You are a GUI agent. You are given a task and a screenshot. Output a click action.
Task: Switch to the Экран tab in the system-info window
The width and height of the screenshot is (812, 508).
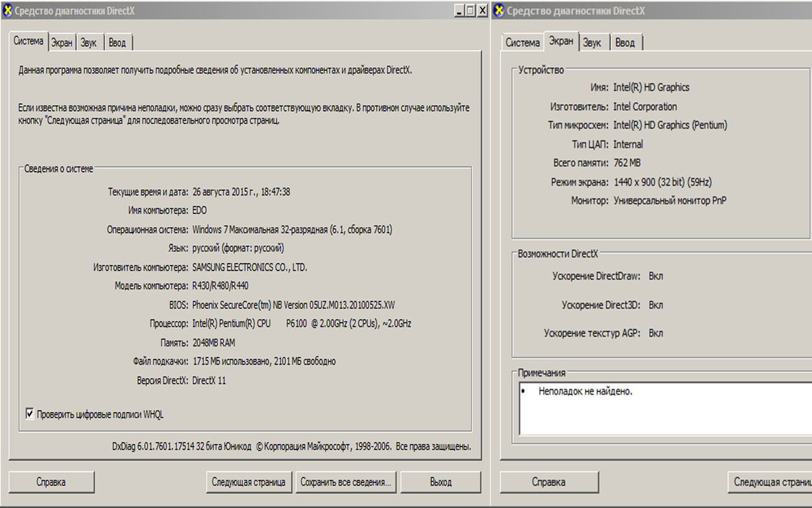(x=62, y=43)
